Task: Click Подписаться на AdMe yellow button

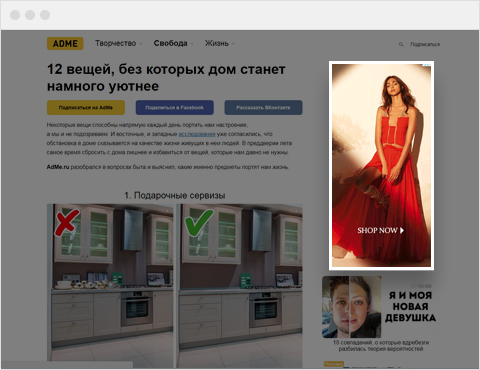Action: (x=86, y=108)
